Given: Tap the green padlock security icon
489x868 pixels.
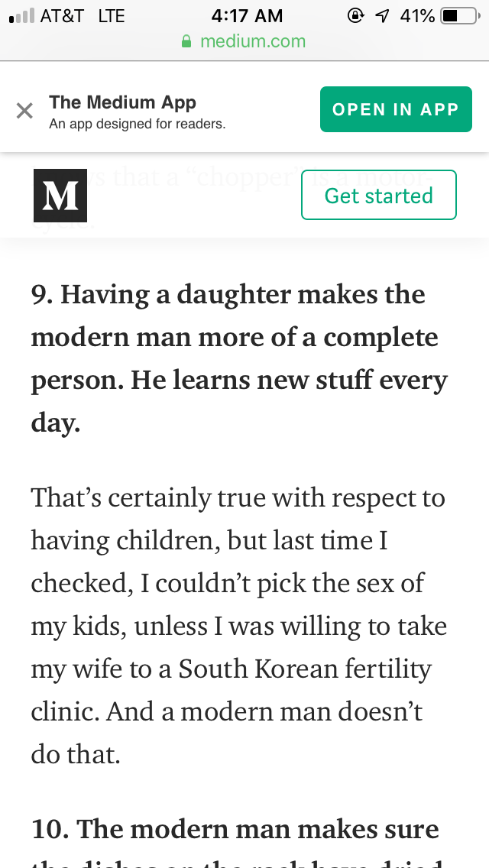Looking at the screenshot, I should (186, 41).
